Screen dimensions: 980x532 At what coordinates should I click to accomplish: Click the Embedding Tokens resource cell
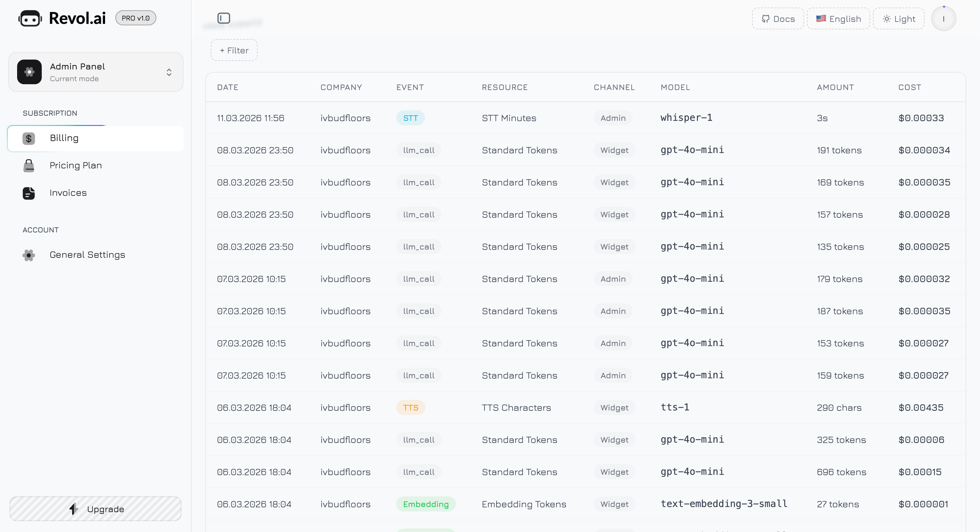click(x=524, y=504)
